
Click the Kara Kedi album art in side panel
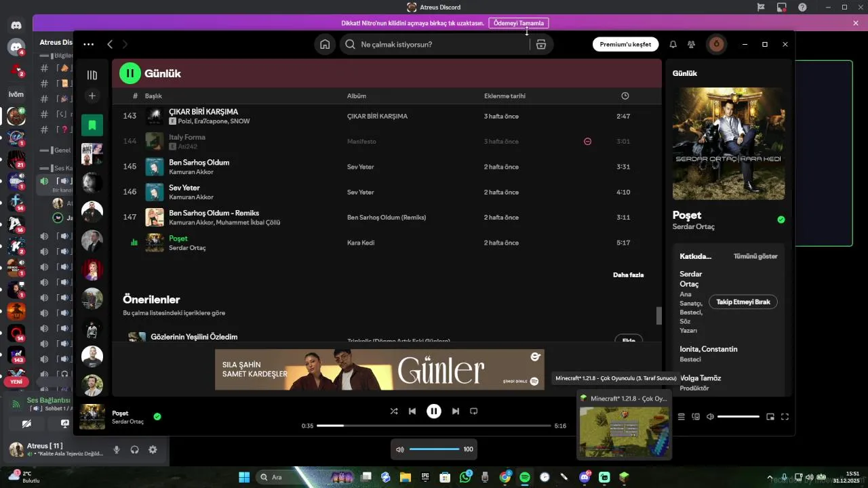tap(728, 144)
